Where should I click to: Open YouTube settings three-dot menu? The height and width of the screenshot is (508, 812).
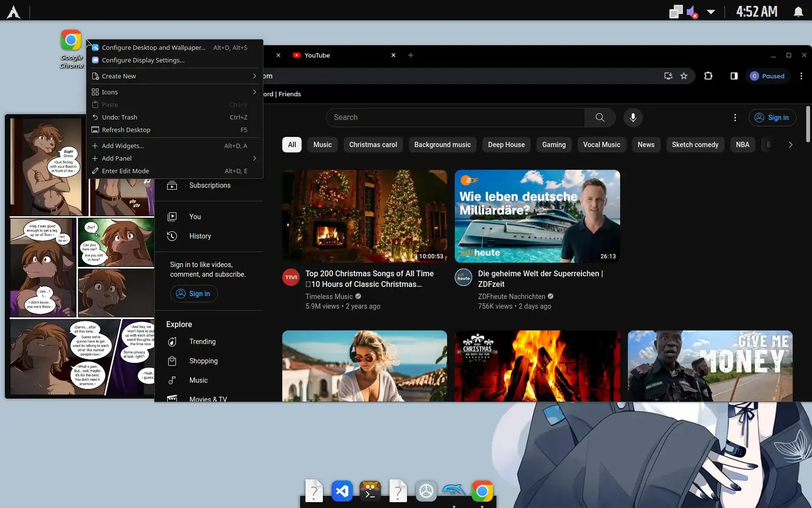pos(735,118)
